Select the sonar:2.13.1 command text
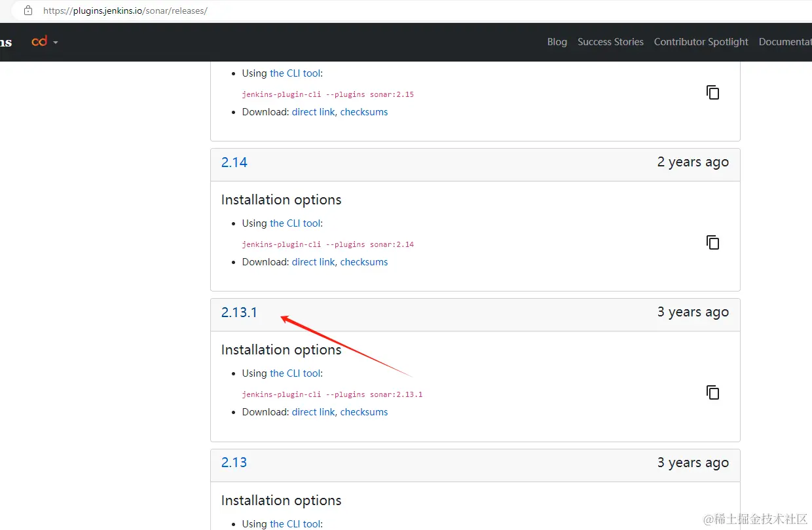This screenshot has width=812, height=530. click(333, 394)
